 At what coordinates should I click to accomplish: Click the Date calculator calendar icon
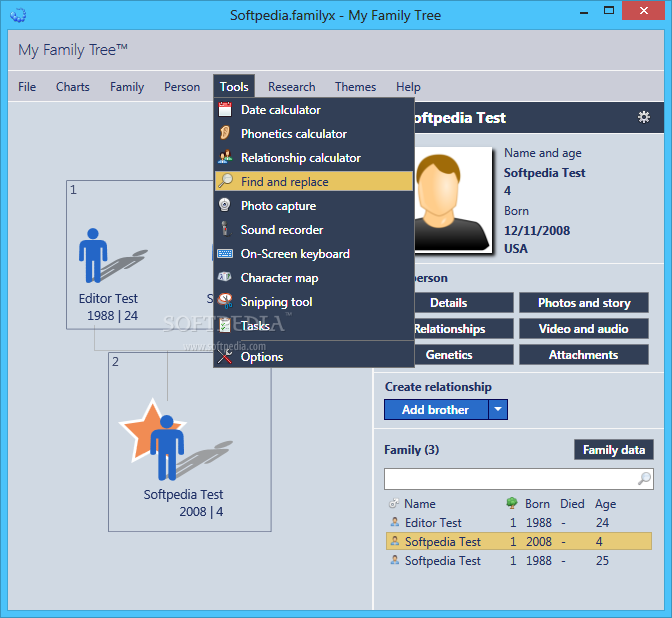225,109
